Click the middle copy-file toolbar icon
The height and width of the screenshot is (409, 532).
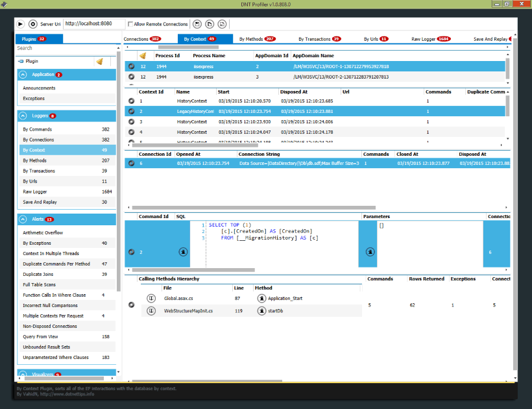[x=210, y=24]
